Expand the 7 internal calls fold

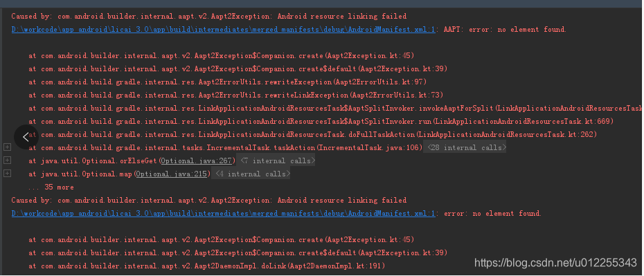(276, 160)
